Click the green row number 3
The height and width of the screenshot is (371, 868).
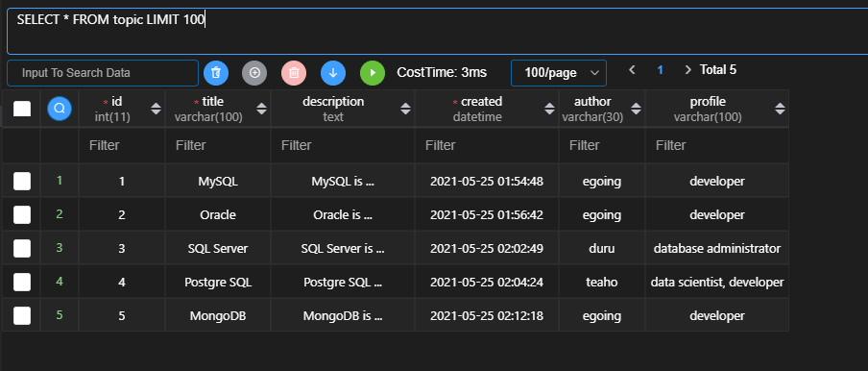coord(60,248)
